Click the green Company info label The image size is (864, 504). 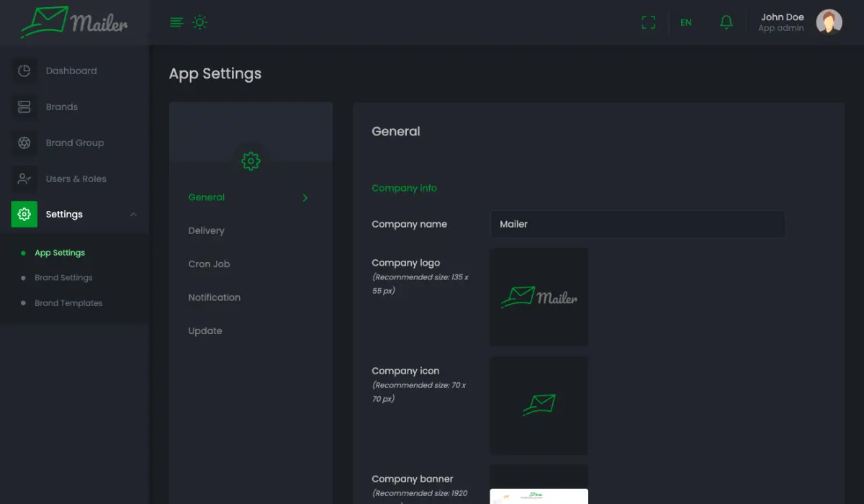405,188
